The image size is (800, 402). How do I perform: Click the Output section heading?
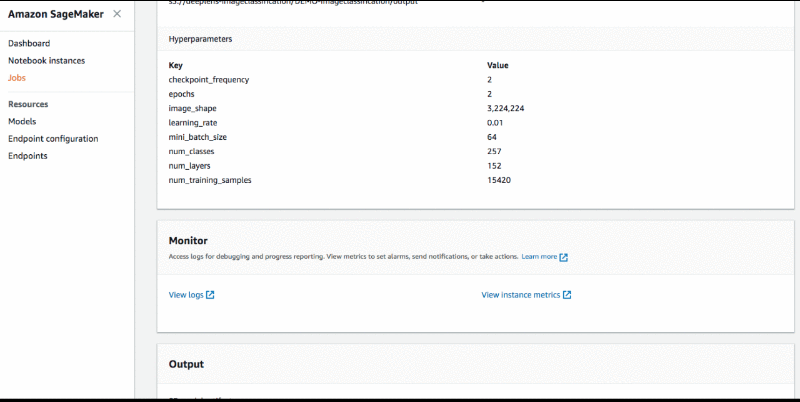(186, 364)
